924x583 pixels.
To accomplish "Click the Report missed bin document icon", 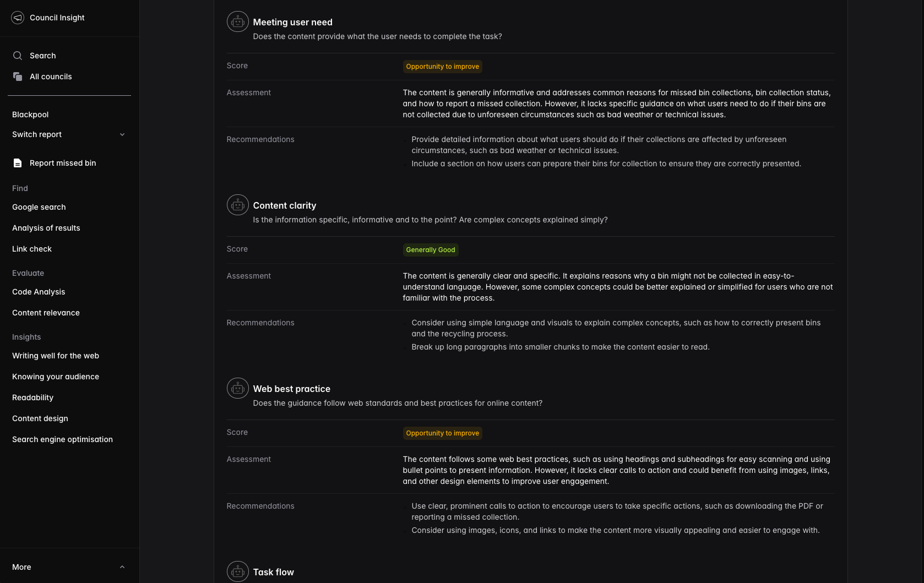I will (x=18, y=163).
